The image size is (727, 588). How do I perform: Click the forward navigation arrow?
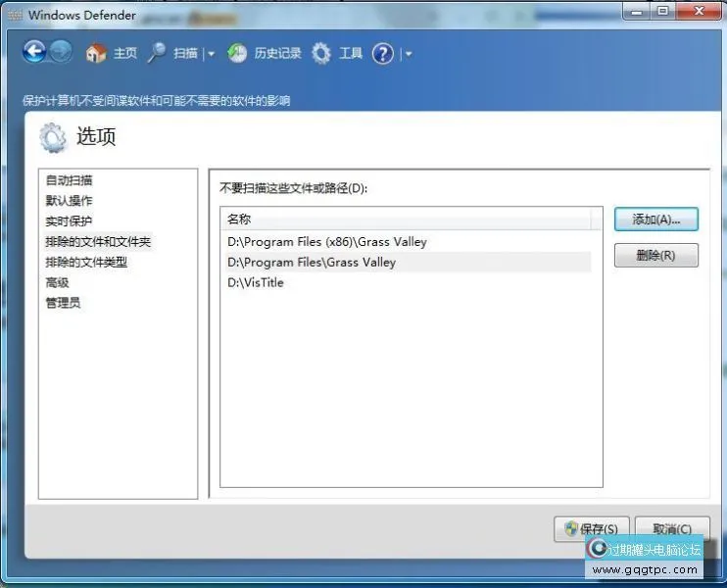pos(61,52)
